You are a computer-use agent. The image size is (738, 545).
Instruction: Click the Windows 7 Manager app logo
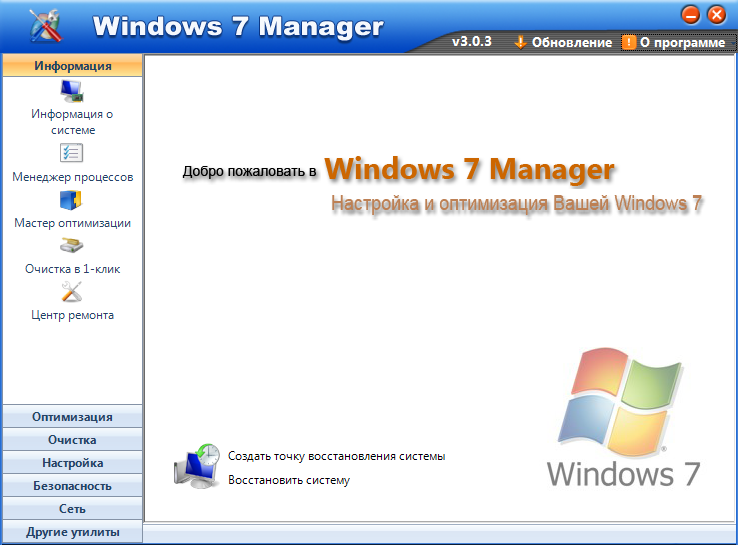46,26
